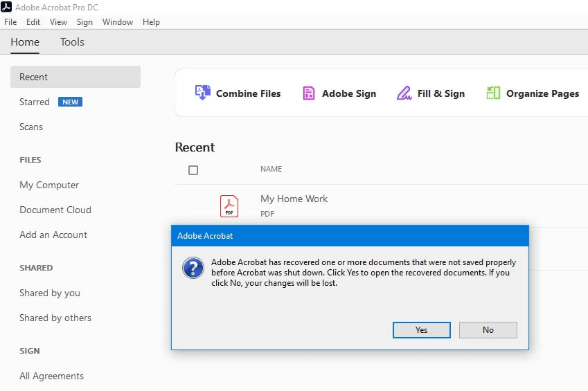Click the Combine Files icon
Viewport: 588px width, 391px height.
202,93
